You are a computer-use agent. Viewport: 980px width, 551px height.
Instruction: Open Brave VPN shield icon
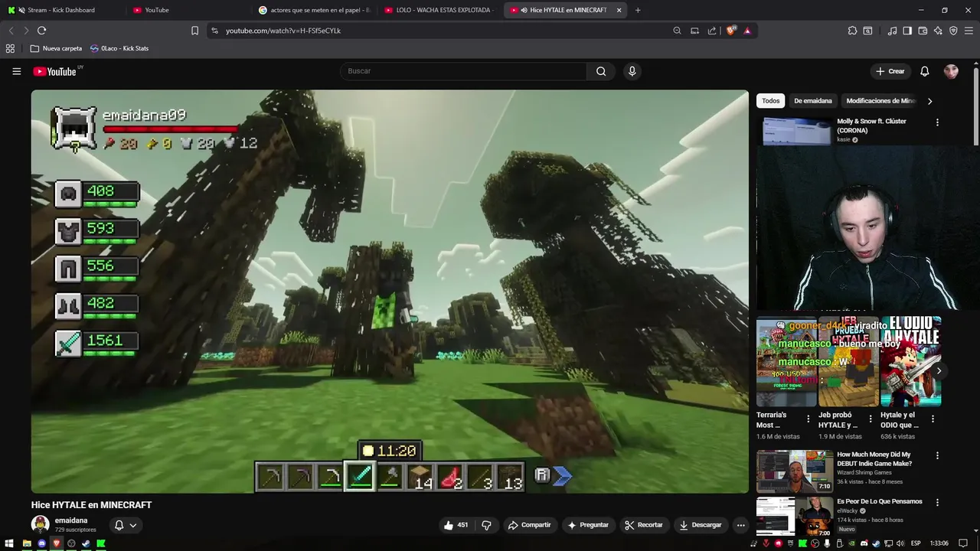pos(953,31)
